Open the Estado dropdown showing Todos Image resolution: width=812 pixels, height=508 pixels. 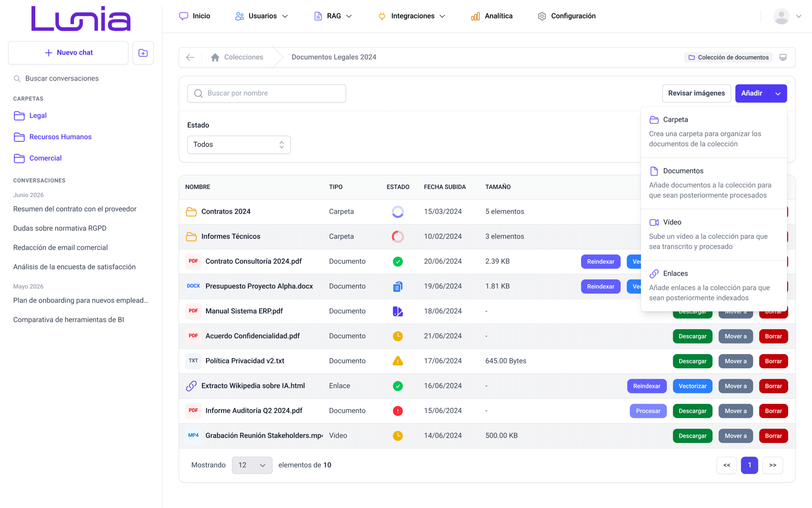(x=239, y=145)
